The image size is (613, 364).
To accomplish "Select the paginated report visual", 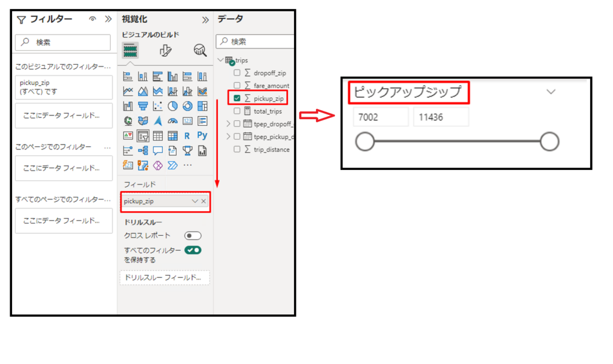I will [x=202, y=150].
